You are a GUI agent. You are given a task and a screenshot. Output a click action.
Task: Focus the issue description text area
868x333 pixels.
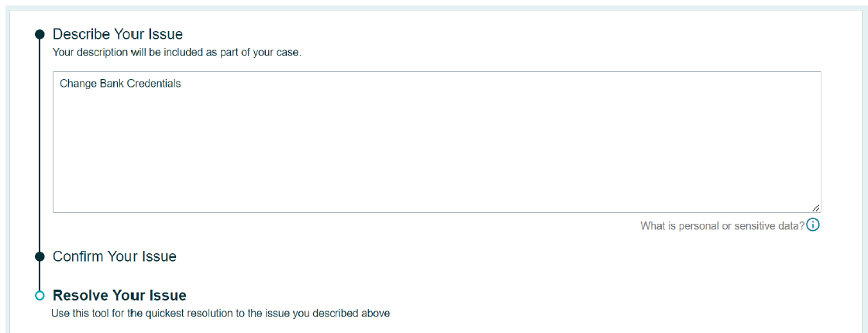(437, 142)
